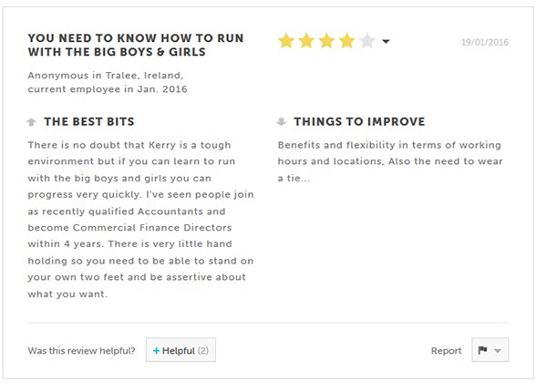This screenshot has width=547, height=392.
Task: Click the second yellow rating star
Action: pos(306,41)
